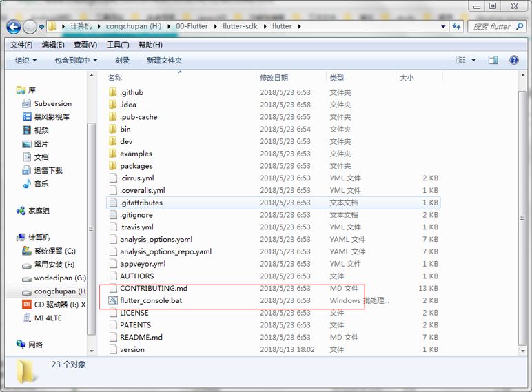Refresh the flutter folder view
Screen dimensions: 532x392
[456, 26]
